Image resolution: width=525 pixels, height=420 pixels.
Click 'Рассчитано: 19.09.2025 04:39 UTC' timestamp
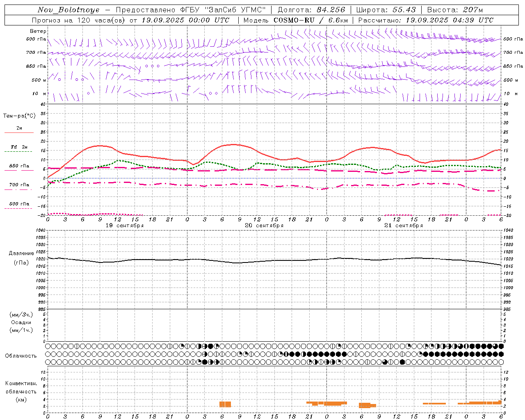pyautogui.click(x=426, y=20)
